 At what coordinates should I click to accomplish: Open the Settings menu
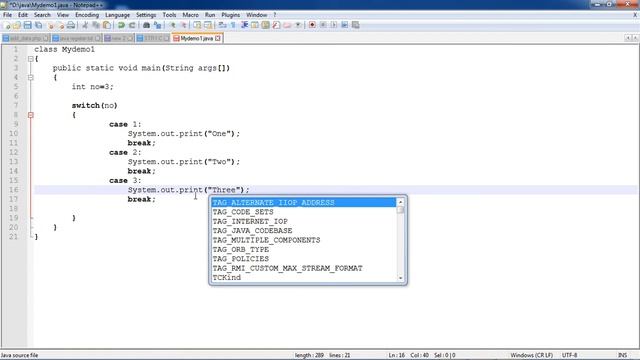146,15
